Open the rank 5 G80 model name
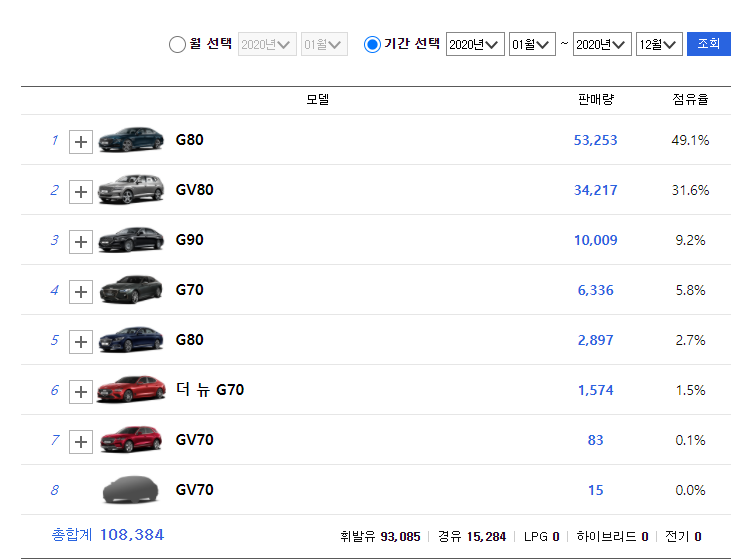This screenshot has height=559, width=740. click(x=189, y=340)
